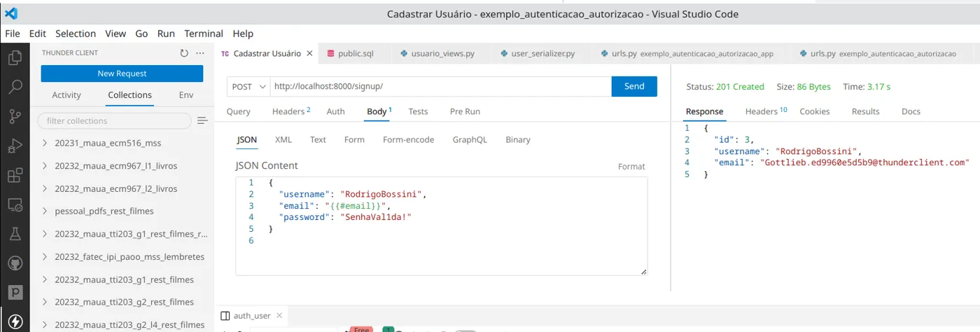980x332 pixels.
Task: Open the Go menu
Action: click(141, 34)
